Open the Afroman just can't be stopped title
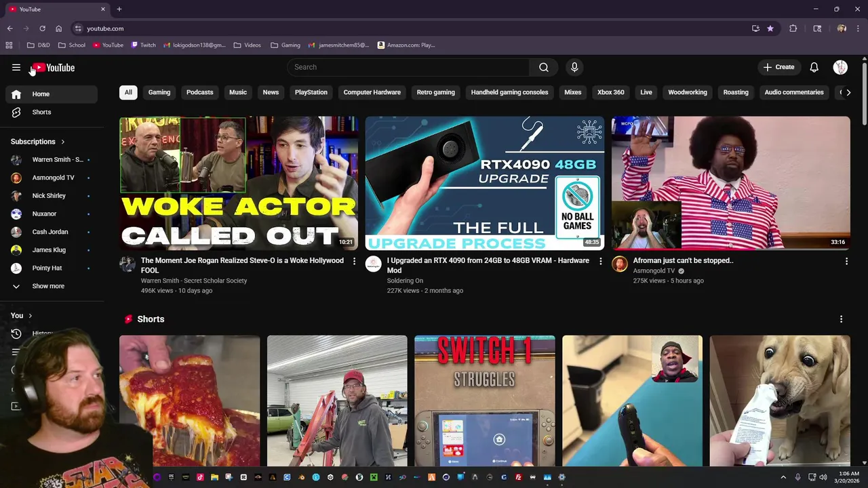The image size is (868, 488). point(683,260)
